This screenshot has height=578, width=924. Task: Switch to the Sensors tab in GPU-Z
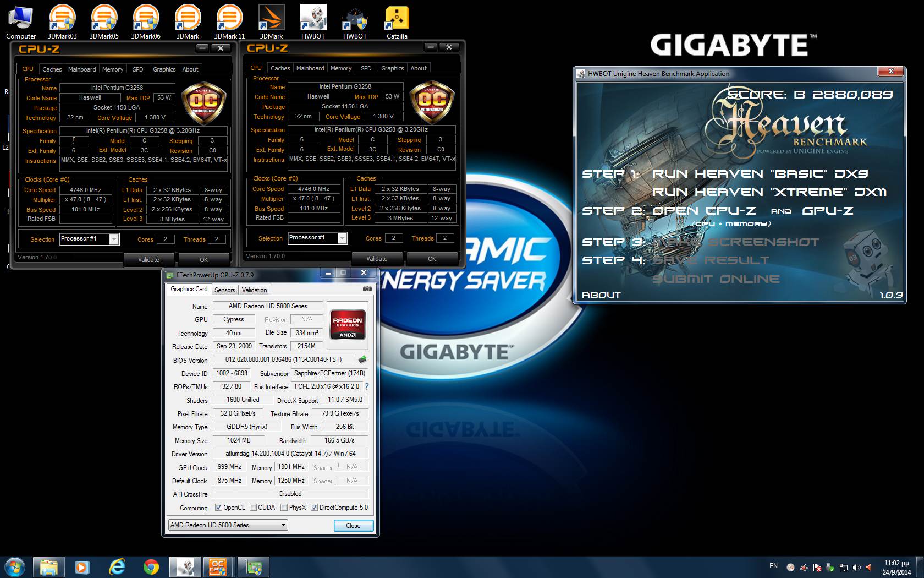(x=224, y=290)
